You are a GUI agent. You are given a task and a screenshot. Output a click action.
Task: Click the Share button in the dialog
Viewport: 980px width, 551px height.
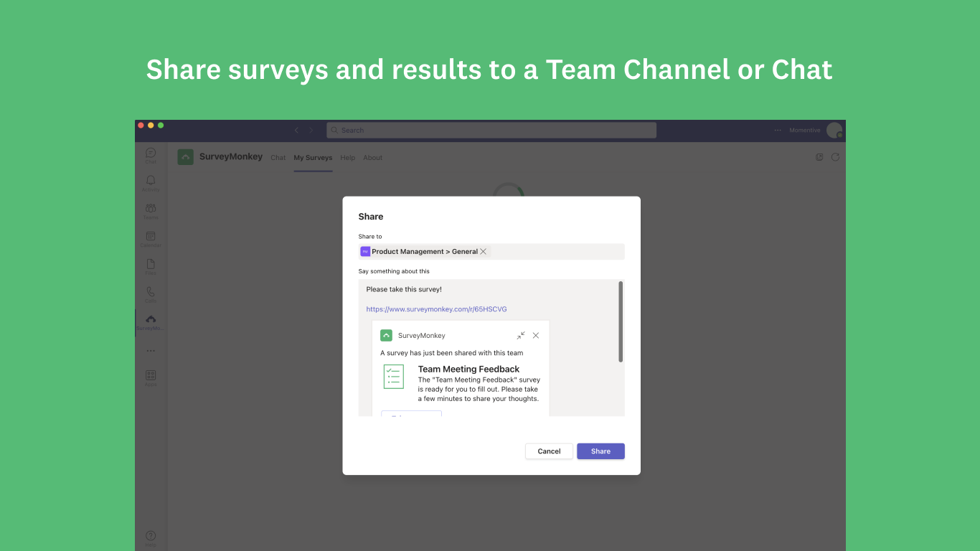(x=600, y=451)
